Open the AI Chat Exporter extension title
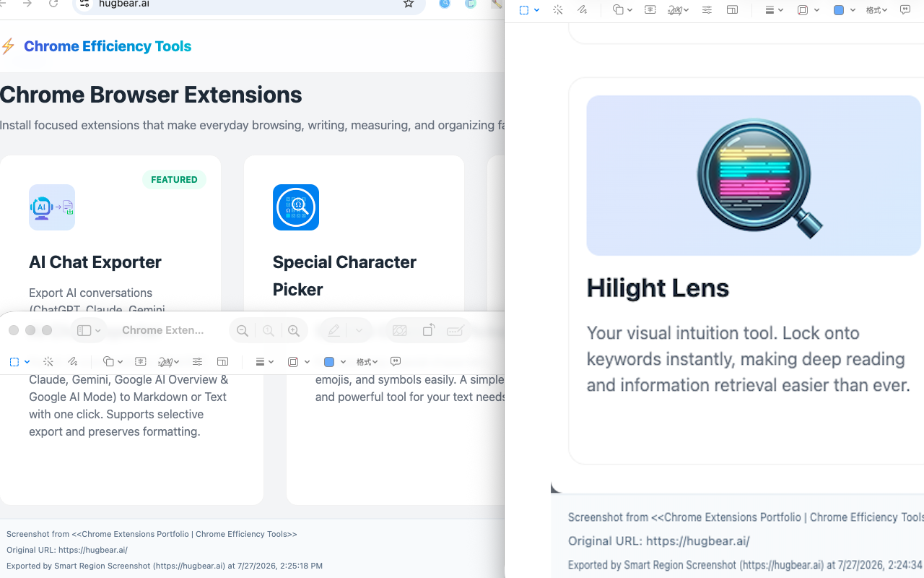The width and height of the screenshot is (924, 578). (95, 262)
